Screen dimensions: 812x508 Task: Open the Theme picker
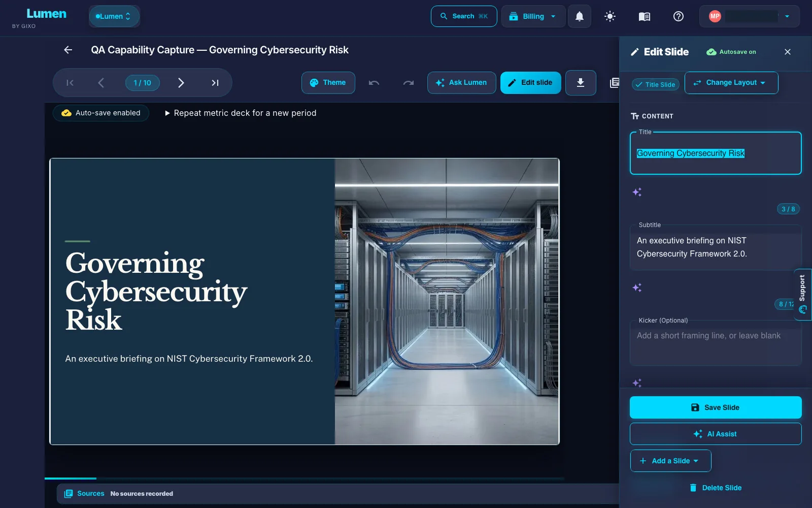pyautogui.click(x=328, y=83)
